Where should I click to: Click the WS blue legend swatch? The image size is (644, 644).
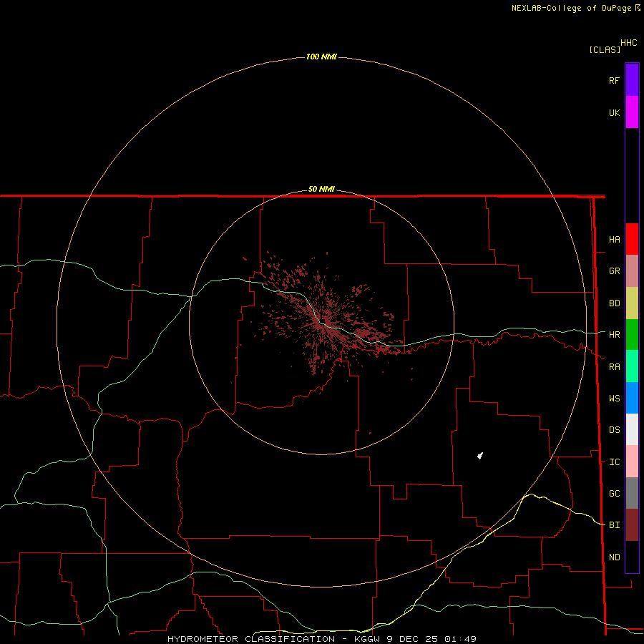632,398
